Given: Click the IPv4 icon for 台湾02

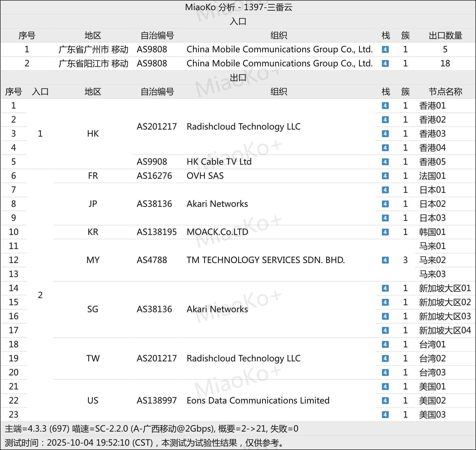Looking at the screenshot, I should (x=385, y=358).
